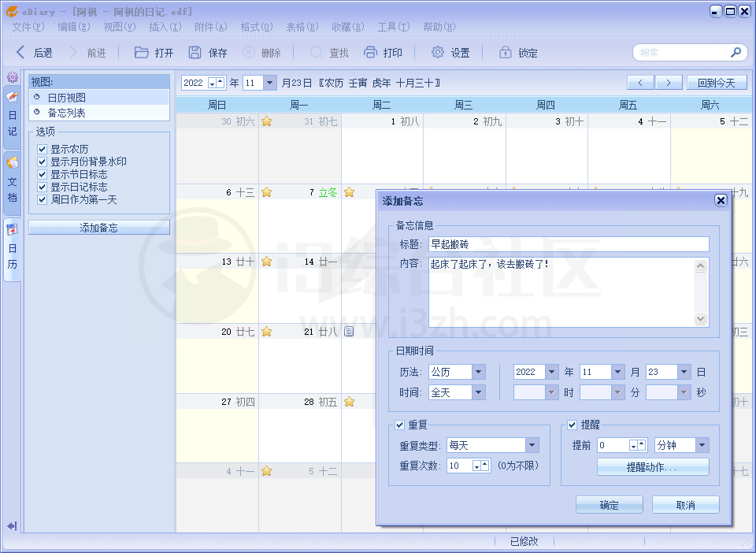This screenshot has width=756, height=553.
Task: Open the 插入(I) menu
Action: (165, 27)
